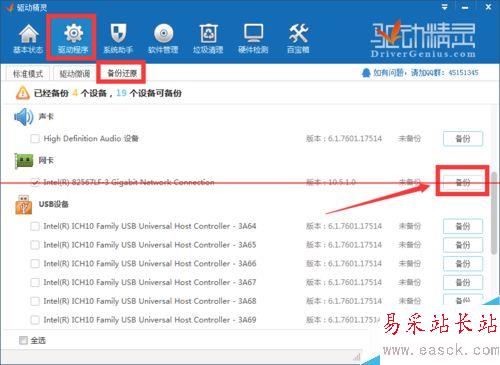Click the window resize grip

(357, 357)
